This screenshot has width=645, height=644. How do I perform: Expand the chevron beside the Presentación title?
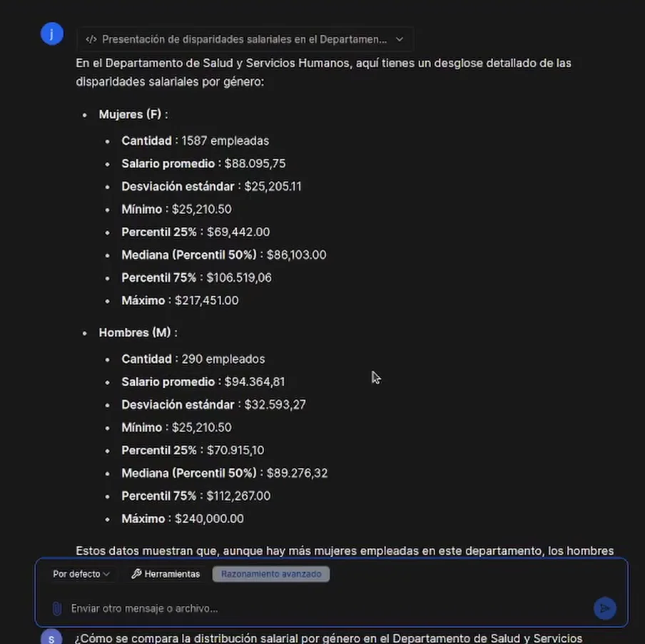(400, 39)
